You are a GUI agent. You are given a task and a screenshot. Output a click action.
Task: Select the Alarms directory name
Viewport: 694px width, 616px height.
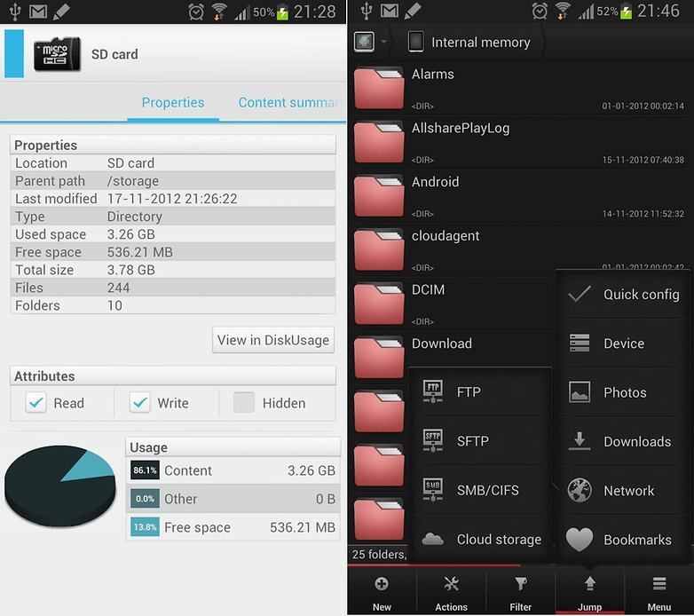433,74
